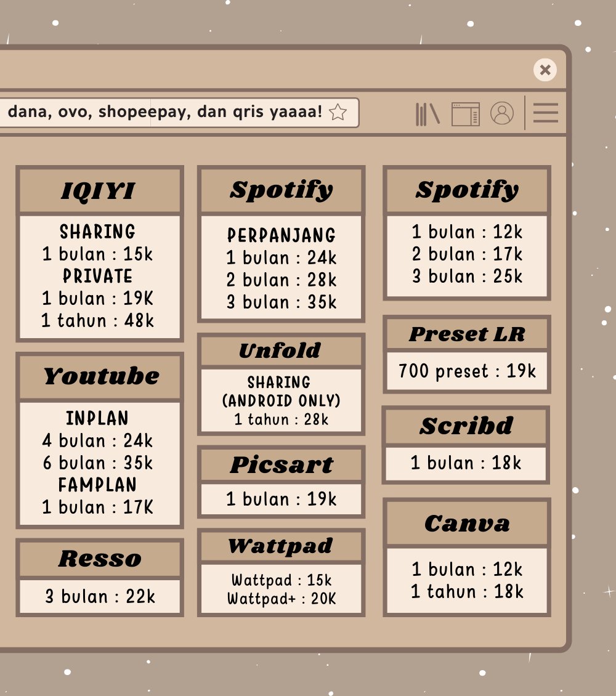
Task: Click the INPLAN label under Youtube
Action: pos(97,418)
